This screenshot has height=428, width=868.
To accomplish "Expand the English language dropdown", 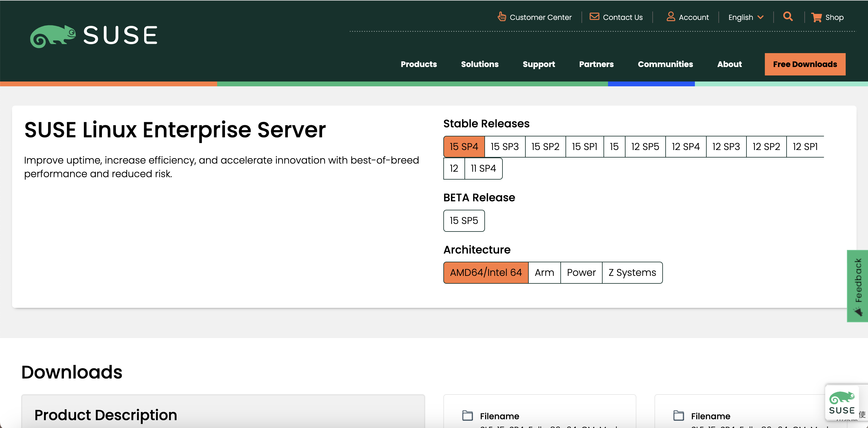I will 745,17.
